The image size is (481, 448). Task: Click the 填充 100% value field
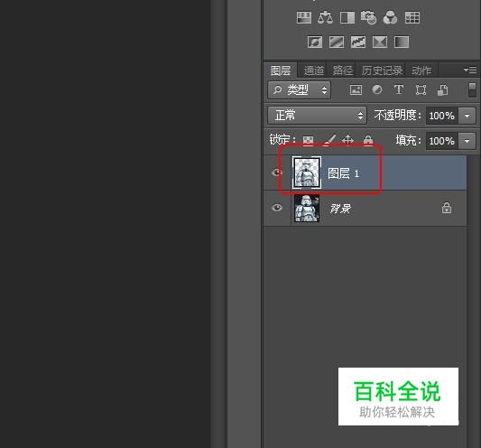pyautogui.click(x=441, y=141)
